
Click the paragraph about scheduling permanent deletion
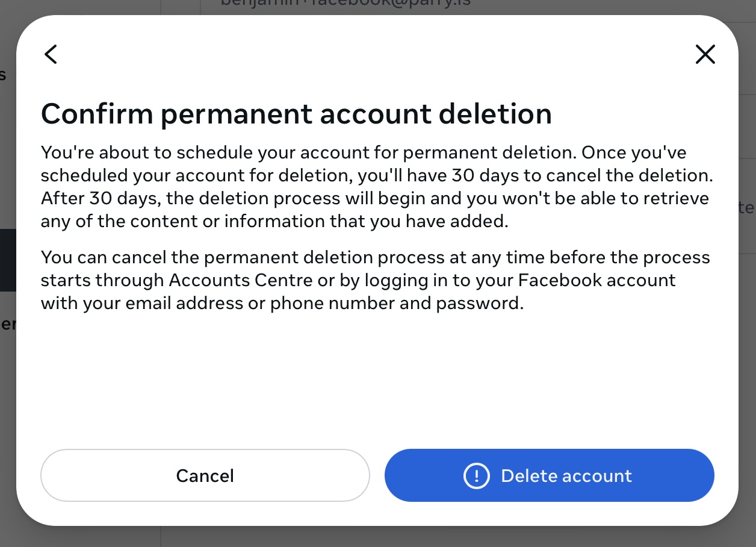point(376,187)
